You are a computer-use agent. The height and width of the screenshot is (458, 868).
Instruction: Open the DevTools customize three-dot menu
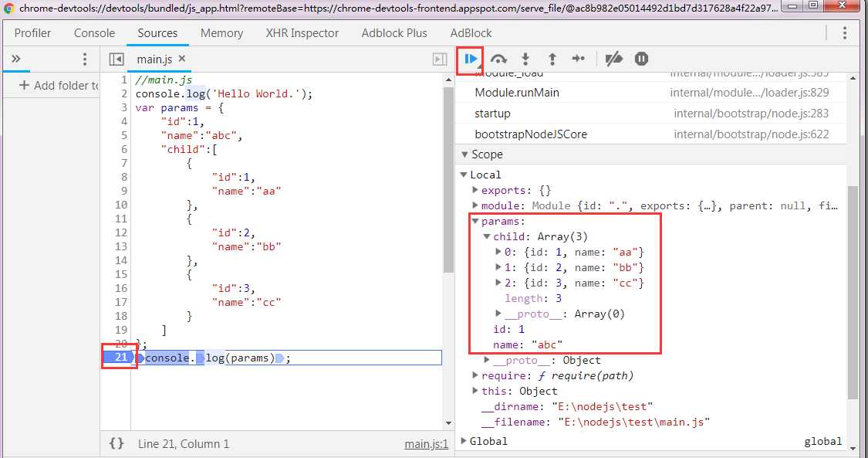click(845, 33)
